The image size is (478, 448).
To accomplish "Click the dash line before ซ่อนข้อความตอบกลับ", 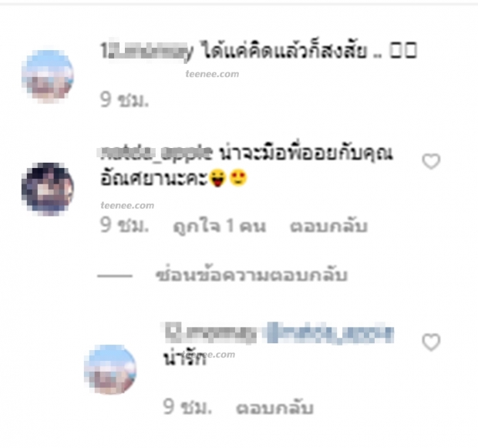I will [x=115, y=276].
